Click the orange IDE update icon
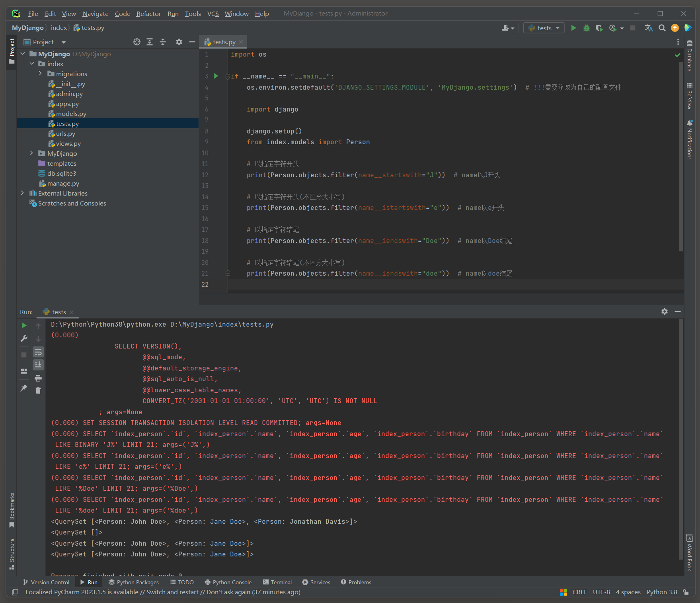 point(675,28)
